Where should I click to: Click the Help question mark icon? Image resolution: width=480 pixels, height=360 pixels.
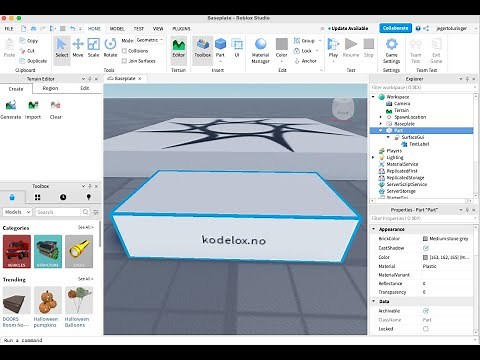tap(418, 29)
